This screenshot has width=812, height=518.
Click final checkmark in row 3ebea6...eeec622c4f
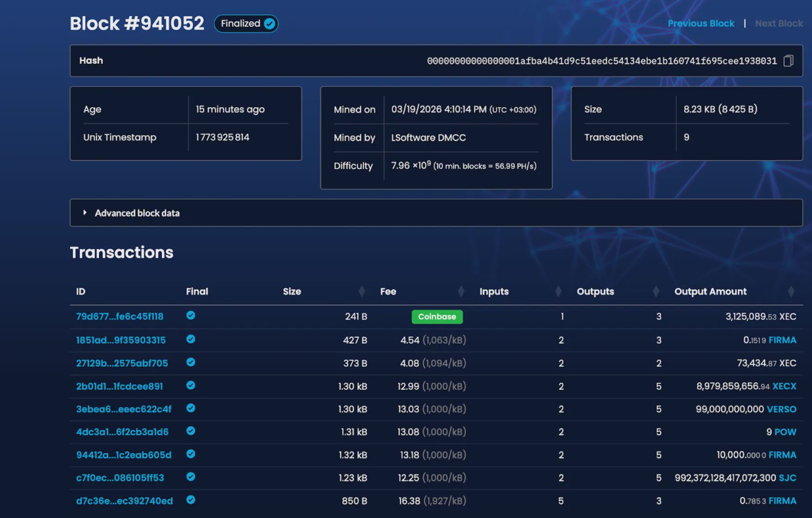(190, 408)
